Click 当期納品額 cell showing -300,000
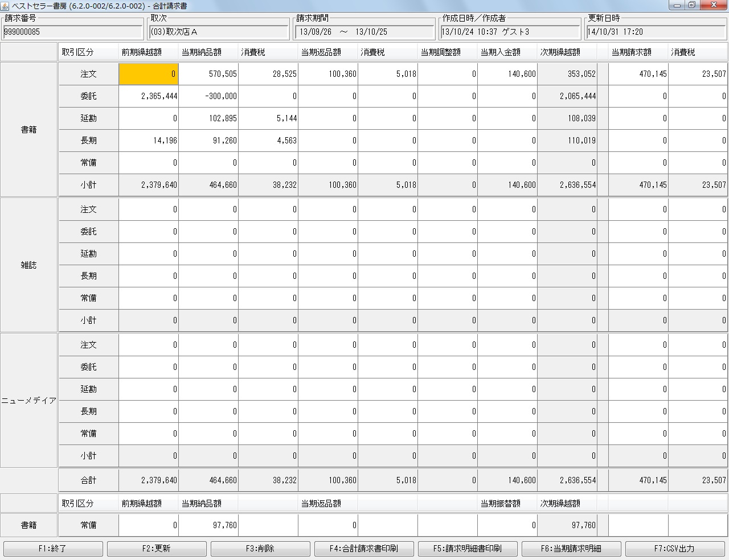This screenshot has width=729, height=560. pyautogui.click(x=208, y=96)
